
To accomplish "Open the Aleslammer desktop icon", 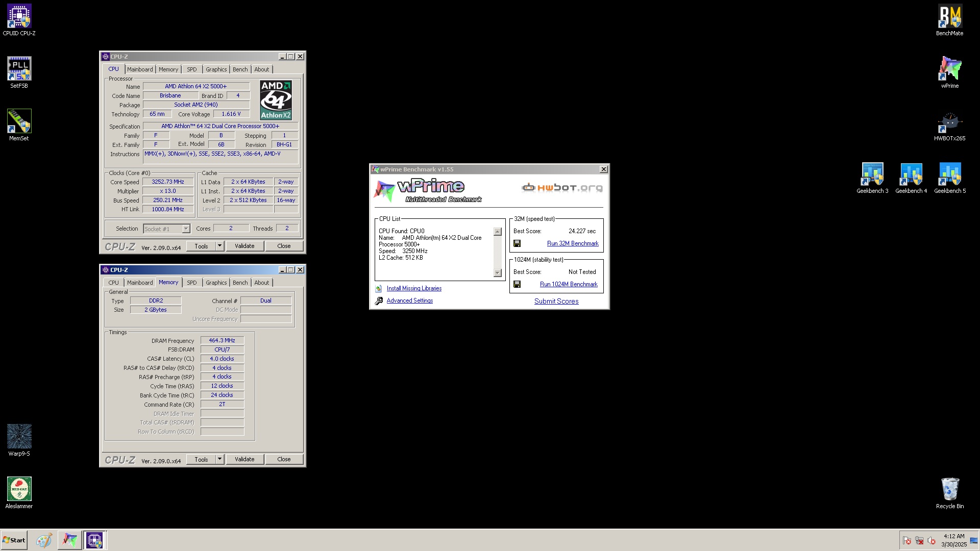I will coord(19,493).
